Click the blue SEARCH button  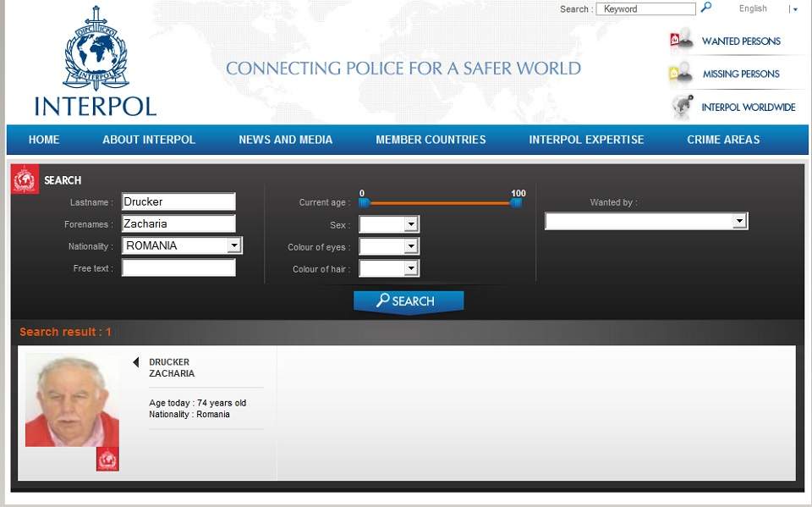(x=409, y=301)
